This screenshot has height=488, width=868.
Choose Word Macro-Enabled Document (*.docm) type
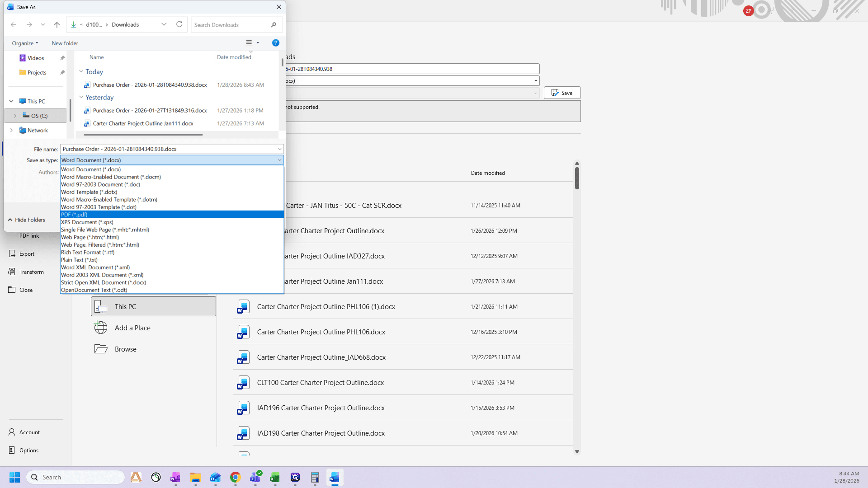(172, 177)
